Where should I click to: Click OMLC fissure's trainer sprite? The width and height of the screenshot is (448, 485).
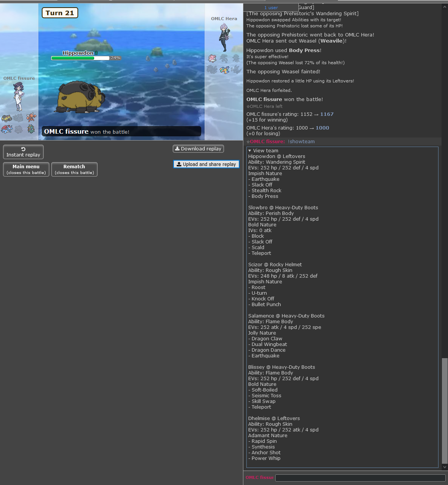19,96
